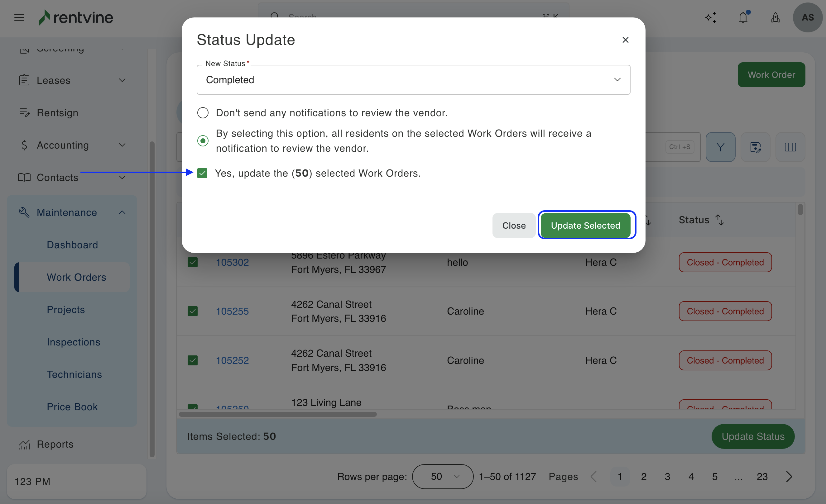Screen dimensions: 826x504
Task: Click the AI sparkle icon
Action: [x=711, y=17]
